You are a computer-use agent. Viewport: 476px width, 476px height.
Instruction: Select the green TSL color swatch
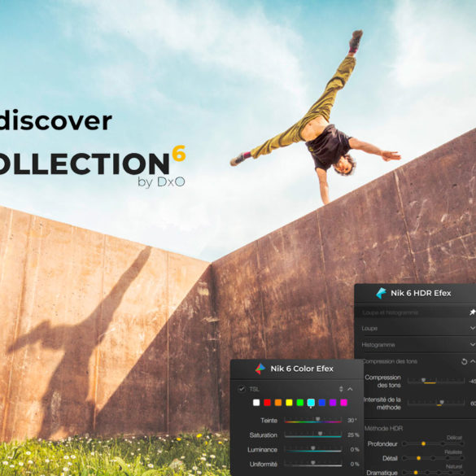click(300, 403)
